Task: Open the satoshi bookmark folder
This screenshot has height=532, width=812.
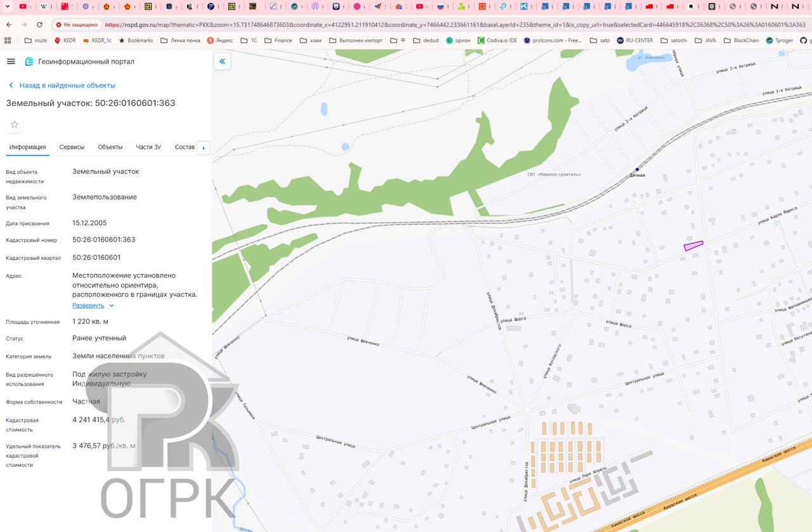Action: [x=674, y=40]
